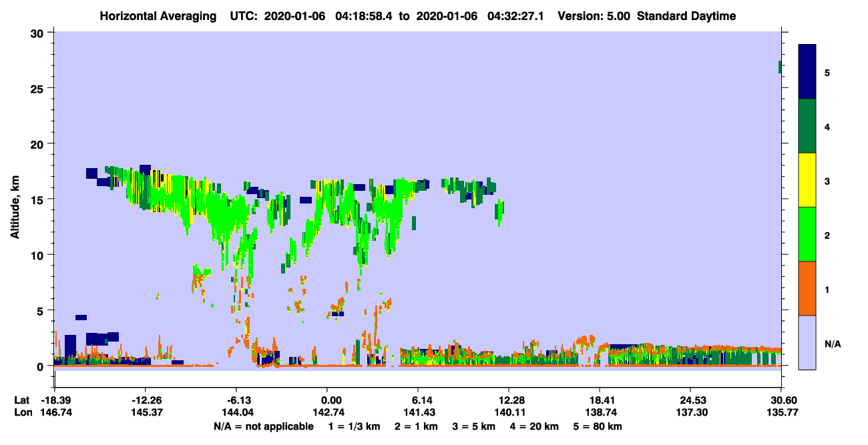This screenshot has width=868, height=445.
Task: Click legend text '4 = 20 km'
Action: pyautogui.click(x=534, y=426)
